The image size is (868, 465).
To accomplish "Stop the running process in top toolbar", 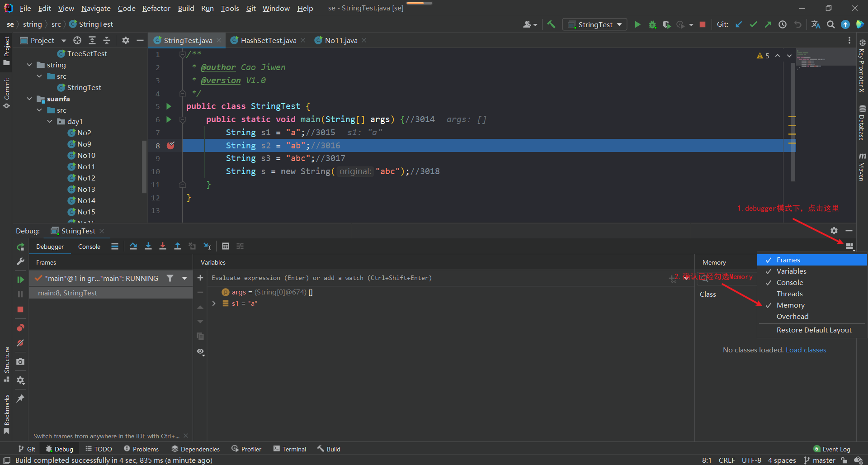I will (703, 24).
